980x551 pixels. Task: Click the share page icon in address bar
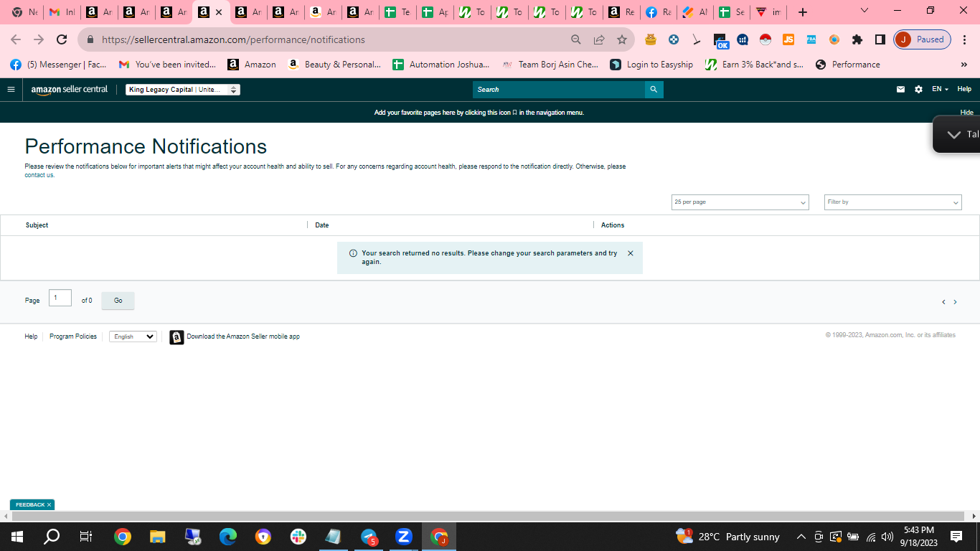[599, 39]
